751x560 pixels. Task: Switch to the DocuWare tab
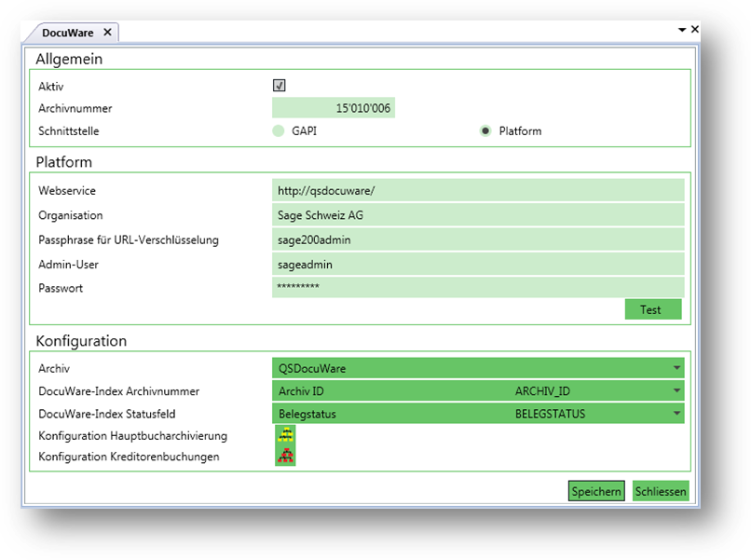coord(67,33)
